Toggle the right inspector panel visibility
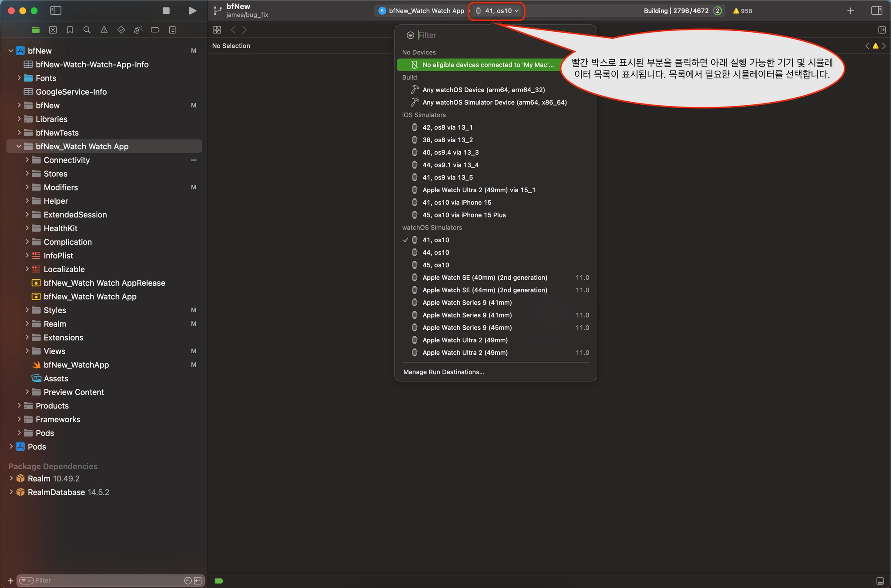 [877, 10]
